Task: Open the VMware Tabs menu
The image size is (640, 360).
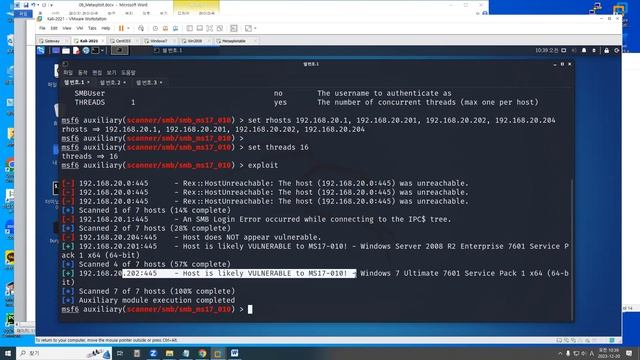Action: [92, 28]
